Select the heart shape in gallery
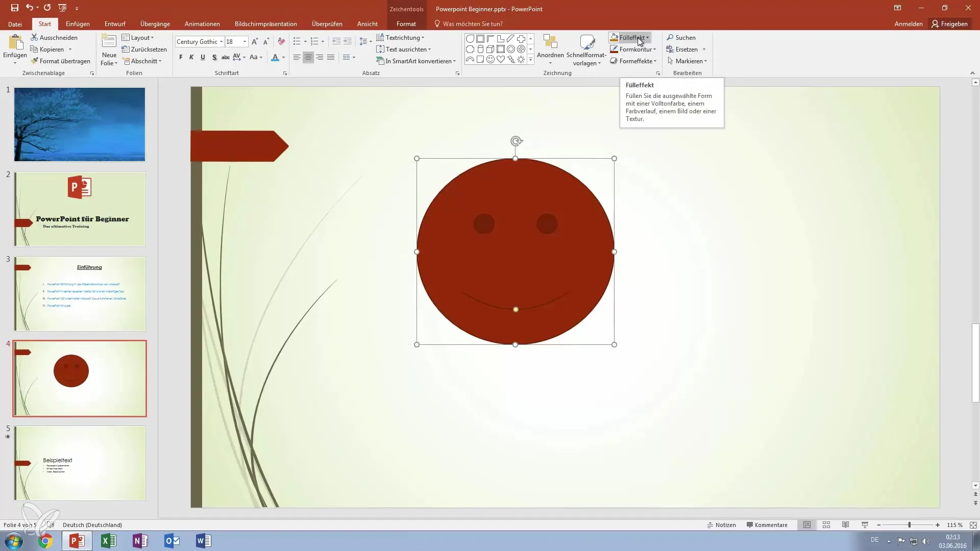980x551 pixels. pyautogui.click(x=501, y=60)
